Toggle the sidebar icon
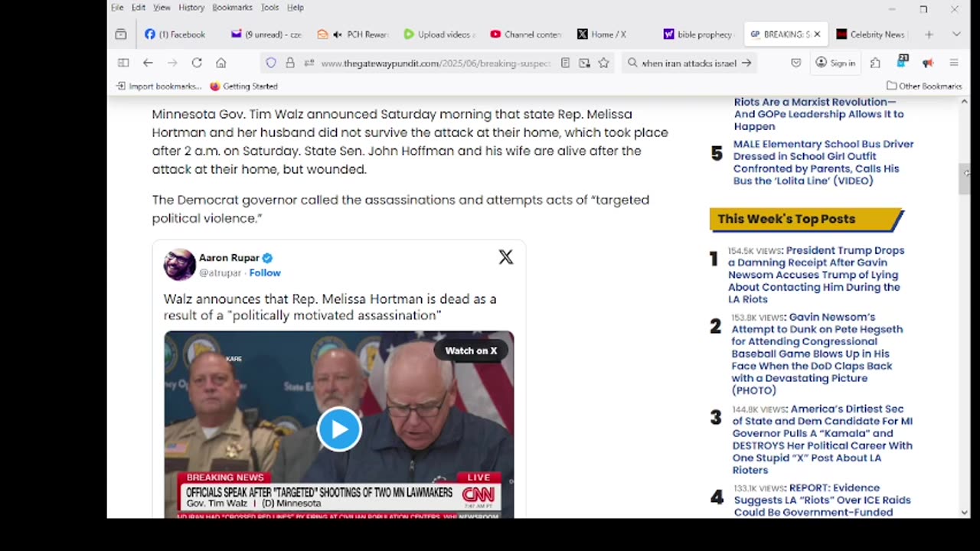Screen dimensions: 980x551 click(123, 63)
